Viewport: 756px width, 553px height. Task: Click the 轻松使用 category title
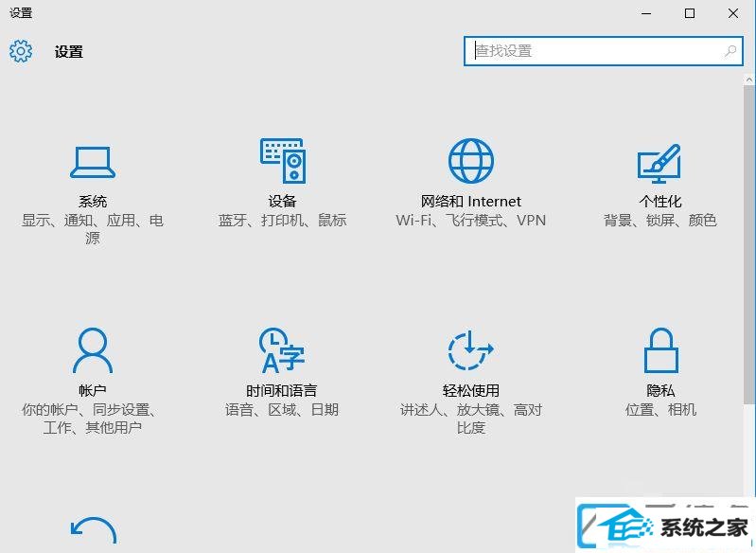coord(470,390)
